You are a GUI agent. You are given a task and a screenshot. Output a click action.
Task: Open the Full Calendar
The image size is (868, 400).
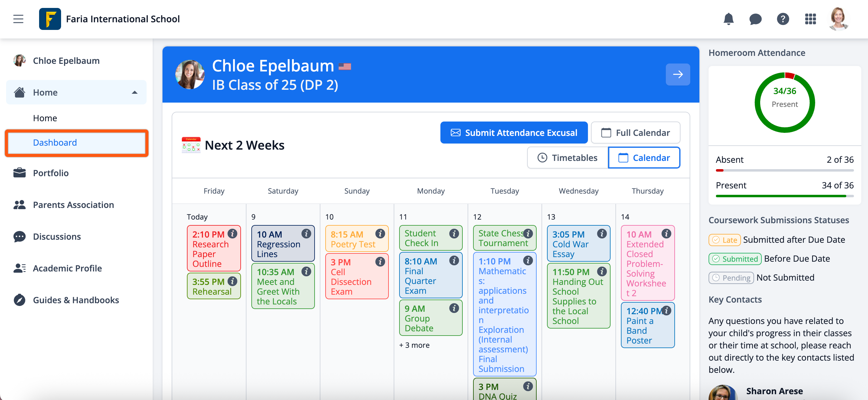pos(636,133)
